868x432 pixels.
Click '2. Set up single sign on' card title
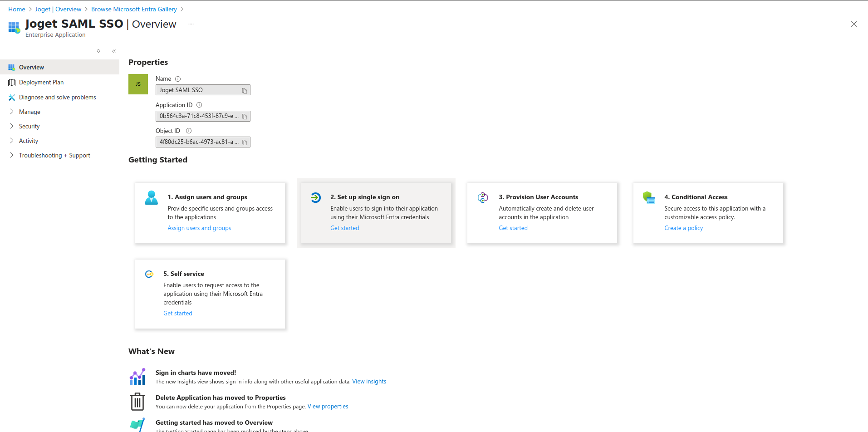point(365,197)
